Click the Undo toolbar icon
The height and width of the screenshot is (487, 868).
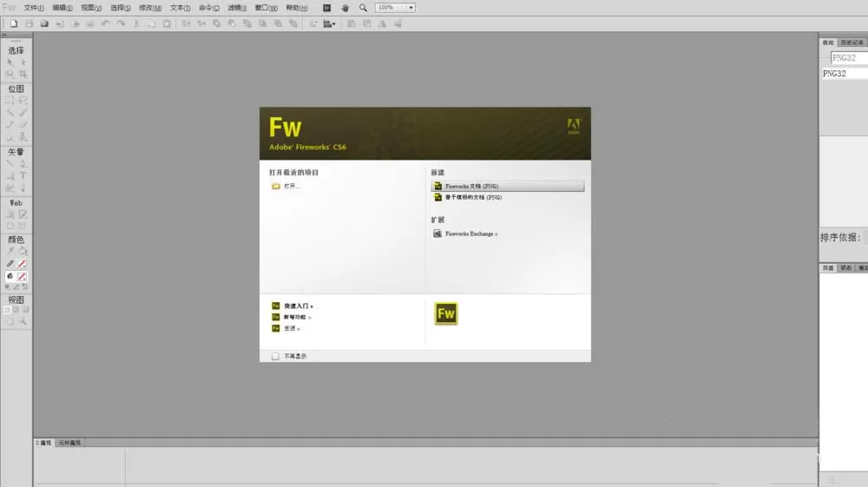[105, 23]
